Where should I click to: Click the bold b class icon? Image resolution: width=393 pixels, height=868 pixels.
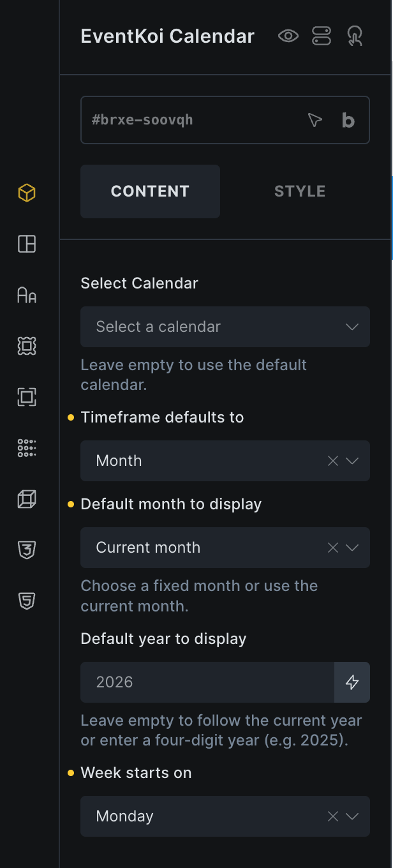tap(348, 120)
